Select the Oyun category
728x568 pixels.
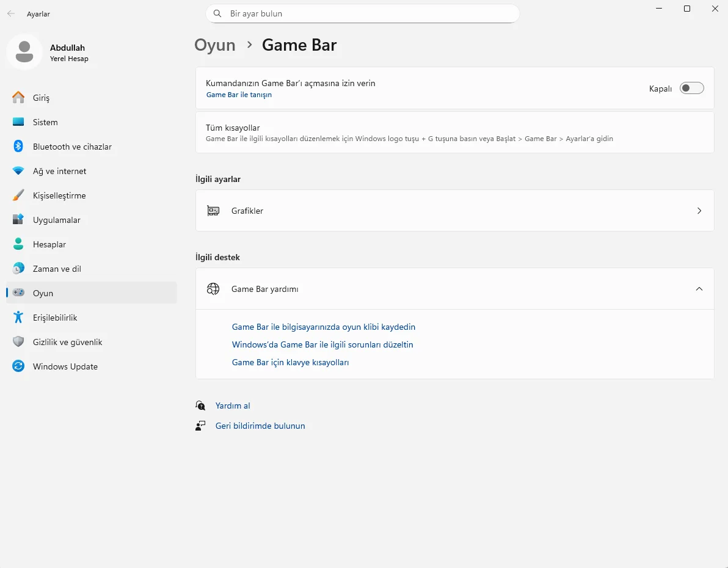pyautogui.click(x=92, y=293)
